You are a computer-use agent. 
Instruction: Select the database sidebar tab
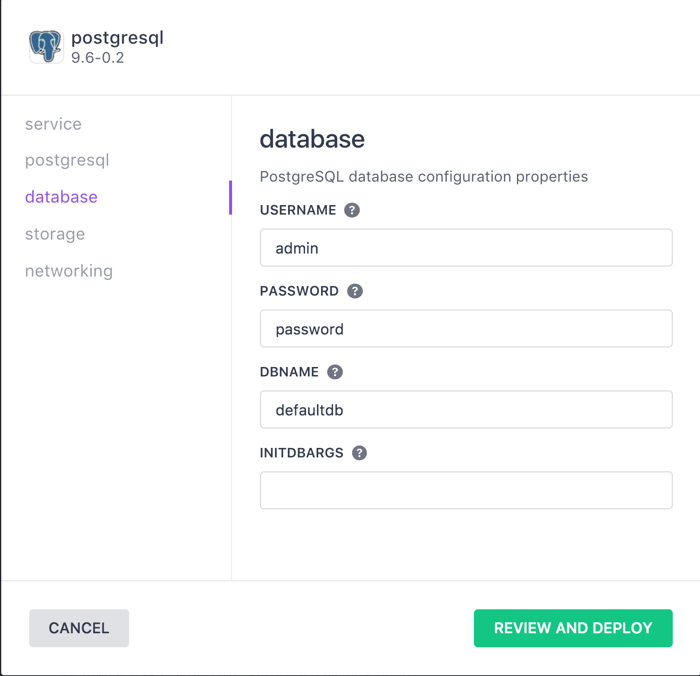click(61, 197)
